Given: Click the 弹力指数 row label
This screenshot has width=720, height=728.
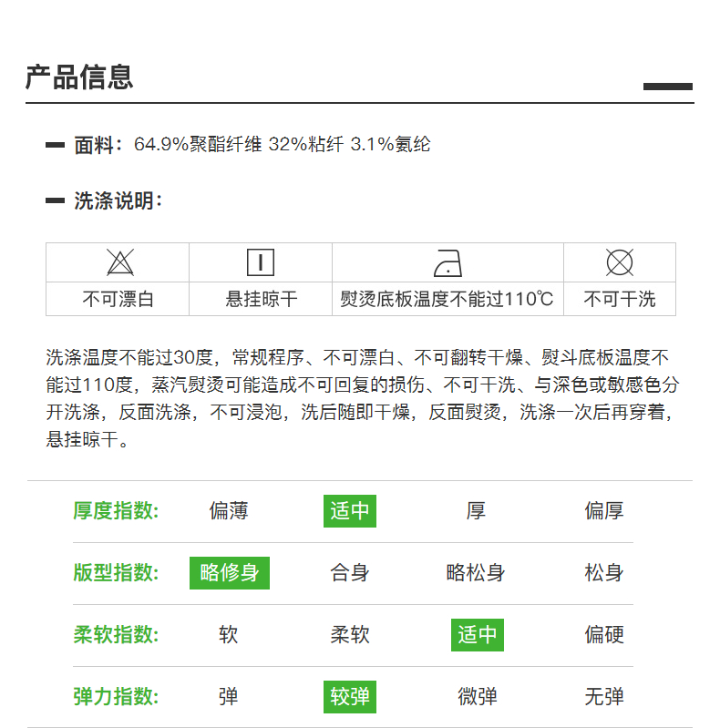Looking at the screenshot, I should [116, 697].
